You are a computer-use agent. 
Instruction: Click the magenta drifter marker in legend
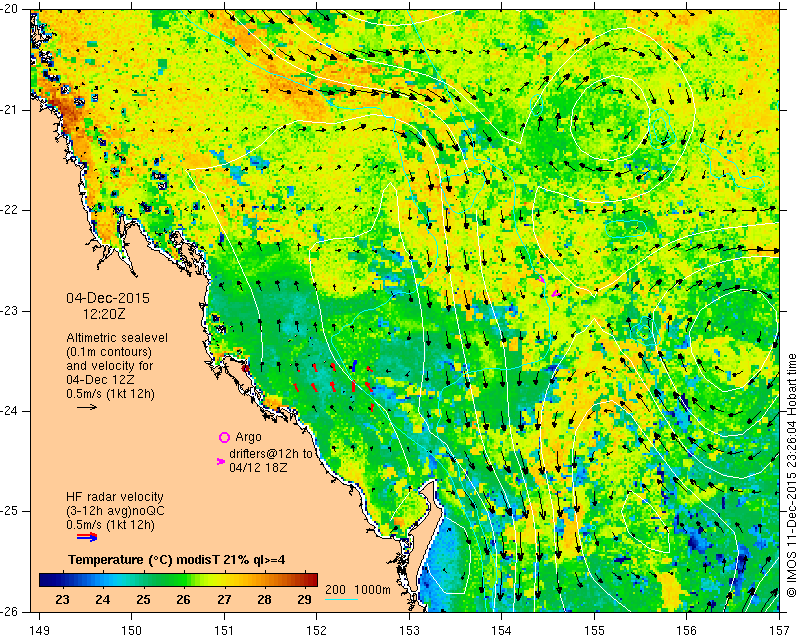click(x=221, y=461)
